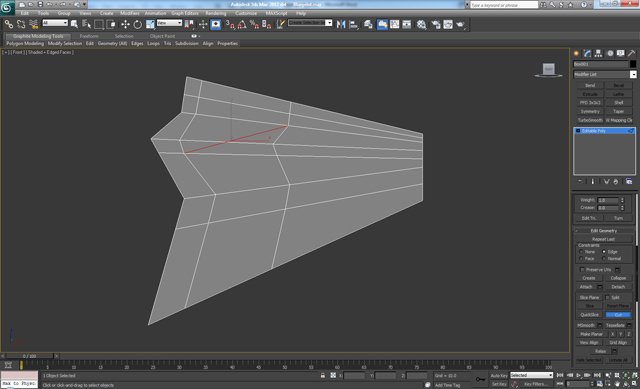The image size is (640, 389).
Task: Click the Select and Manipulate icon
Action: [x=203, y=24]
